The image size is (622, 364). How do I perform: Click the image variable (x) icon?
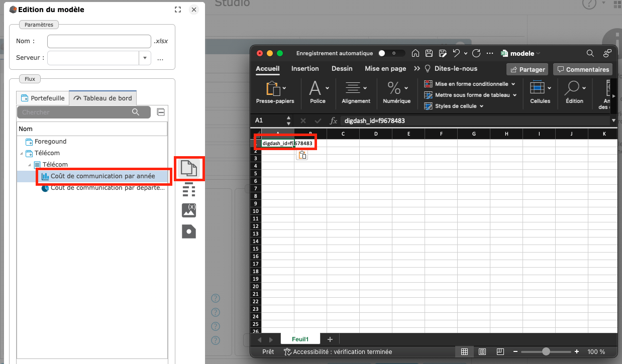click(189, 210)
